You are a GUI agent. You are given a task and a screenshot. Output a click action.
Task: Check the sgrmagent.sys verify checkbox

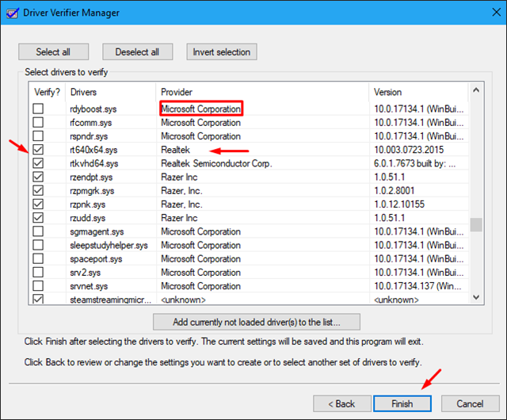(x=38, y=231)
